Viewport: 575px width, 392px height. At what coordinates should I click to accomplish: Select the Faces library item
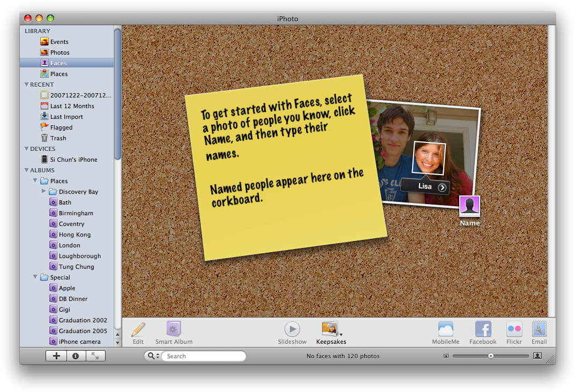(x=67, y=63)
